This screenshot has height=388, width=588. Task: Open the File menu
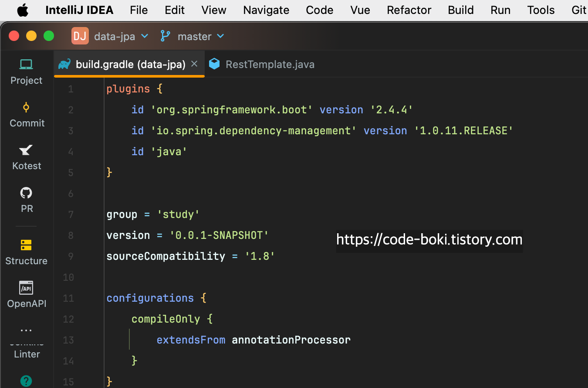click(x=139, y=10)
